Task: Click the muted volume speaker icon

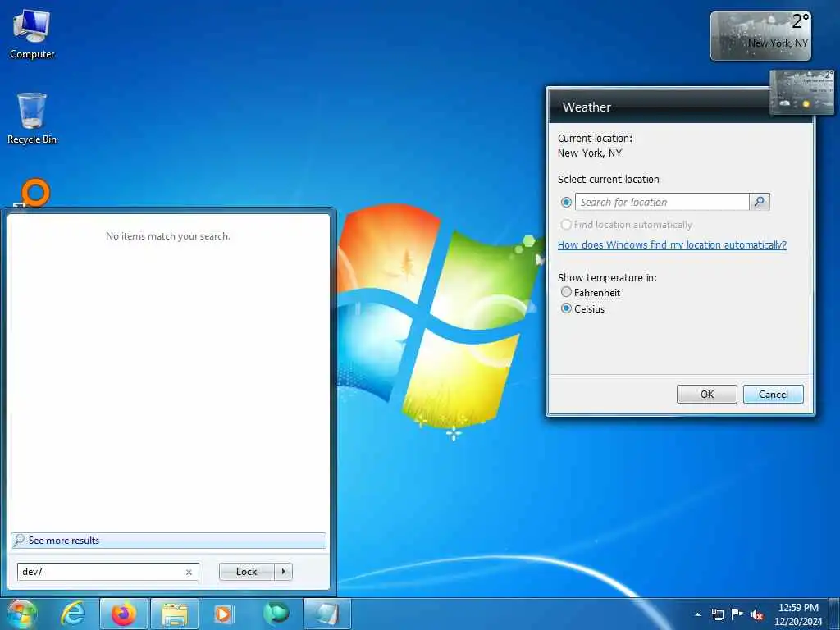Action: [x=757, y=614]
